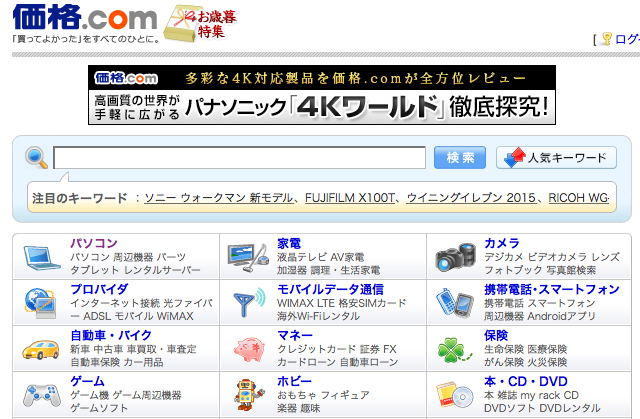
Task: Click the camera icon beside カメラ
Action: (455, 257)
